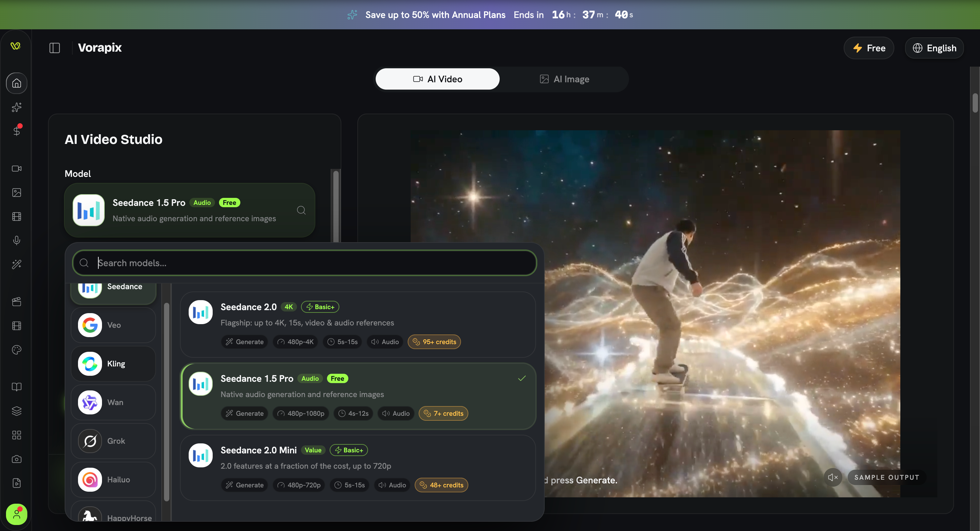Open the clapperboard icon in sidebar
980x531 pixels.
(16, 302)
